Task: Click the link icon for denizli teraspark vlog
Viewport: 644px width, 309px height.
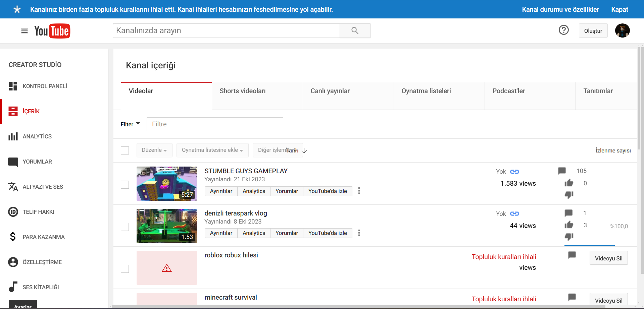Action: 514,213
